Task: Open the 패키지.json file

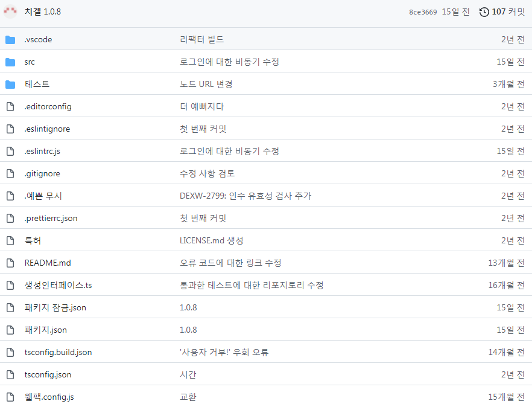Action: [46, 330]
